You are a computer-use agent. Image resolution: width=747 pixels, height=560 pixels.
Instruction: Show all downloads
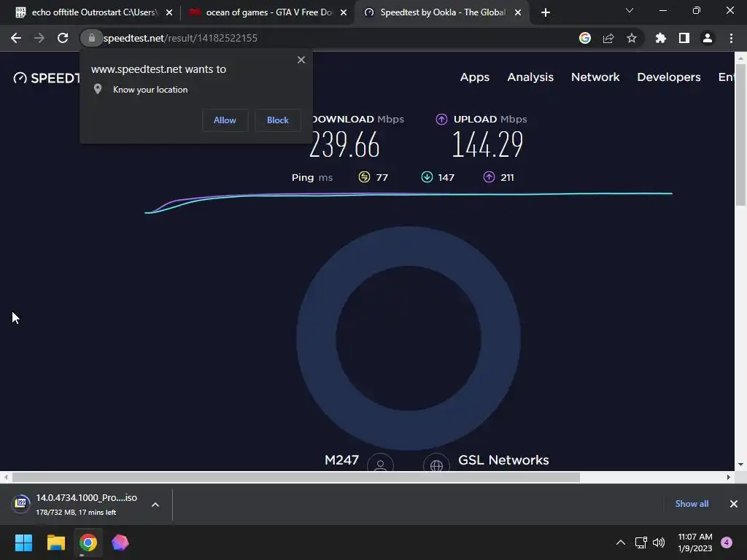(692, 504)
